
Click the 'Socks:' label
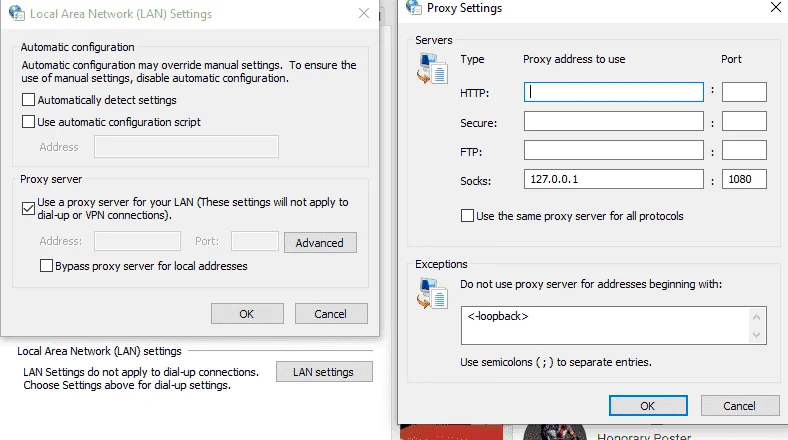(x=475, y=181)
